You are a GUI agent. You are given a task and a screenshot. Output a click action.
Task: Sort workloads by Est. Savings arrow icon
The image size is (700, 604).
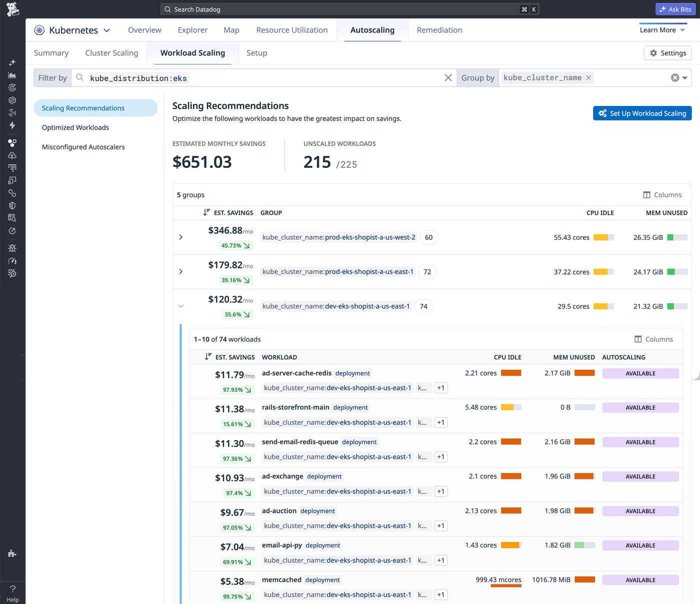[208, 357]
